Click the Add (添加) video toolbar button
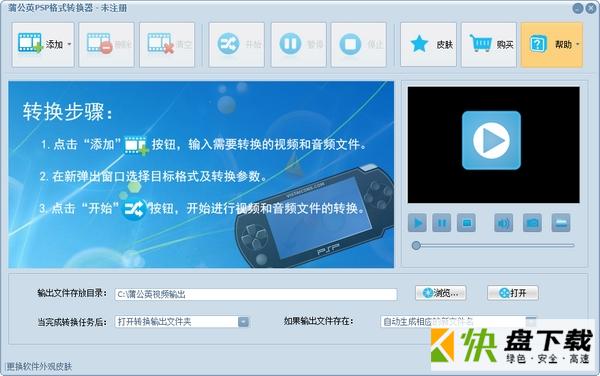Screen dimensions: 600x376 point(43,44)
